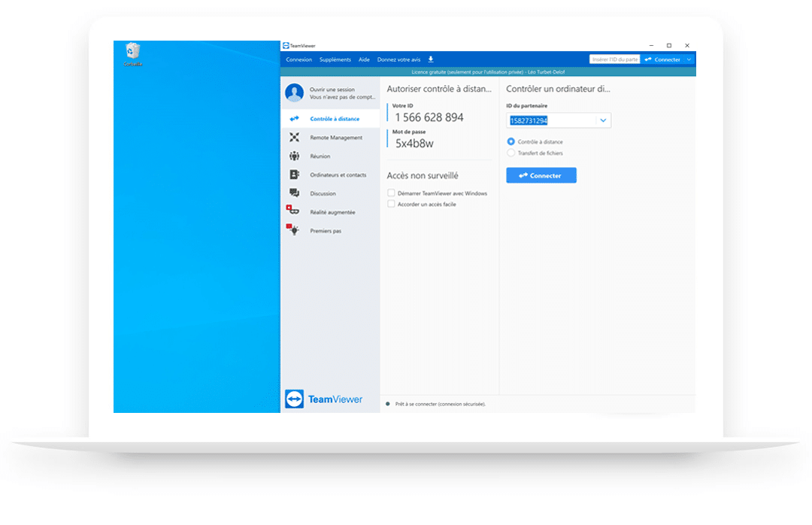The width and height of the screenshot is (812, 525).
Task: Open the Réunion meeting icon
Action: [x=294, y=156]
